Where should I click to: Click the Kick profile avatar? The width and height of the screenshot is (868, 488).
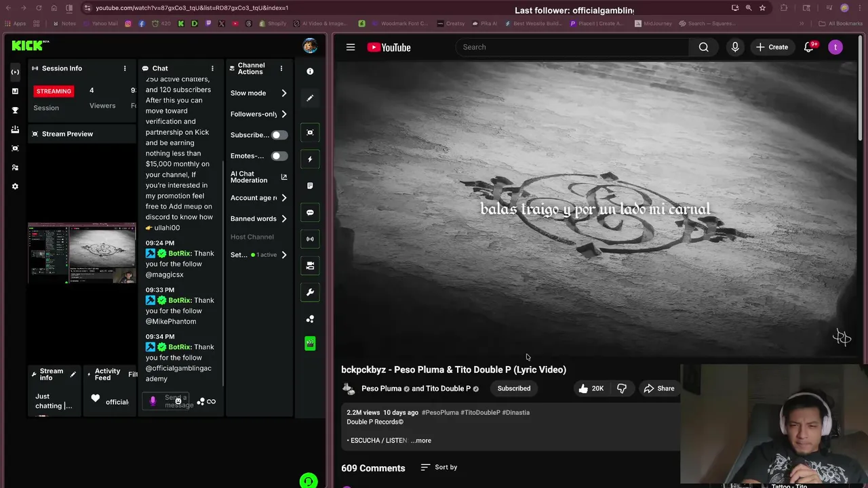pyautogui.click(x=310, y=46)
